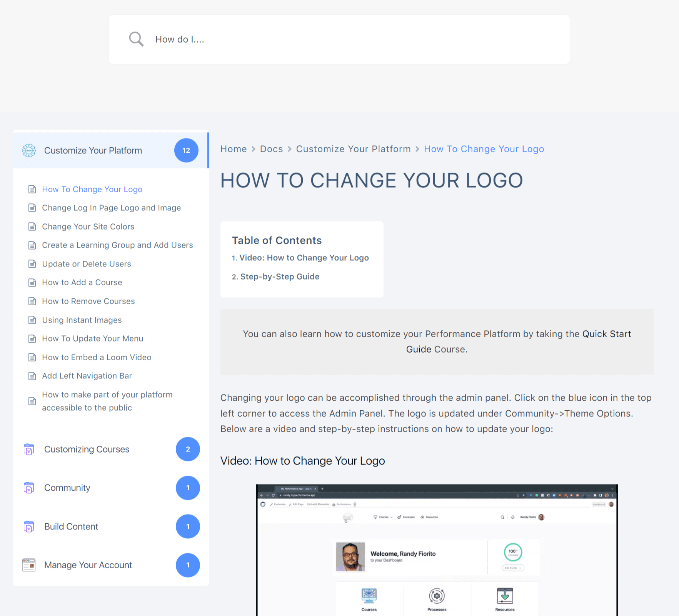Click document icon beside How To Change Your Logo
The image size is (679, 616).
click(x=32, y=189)
